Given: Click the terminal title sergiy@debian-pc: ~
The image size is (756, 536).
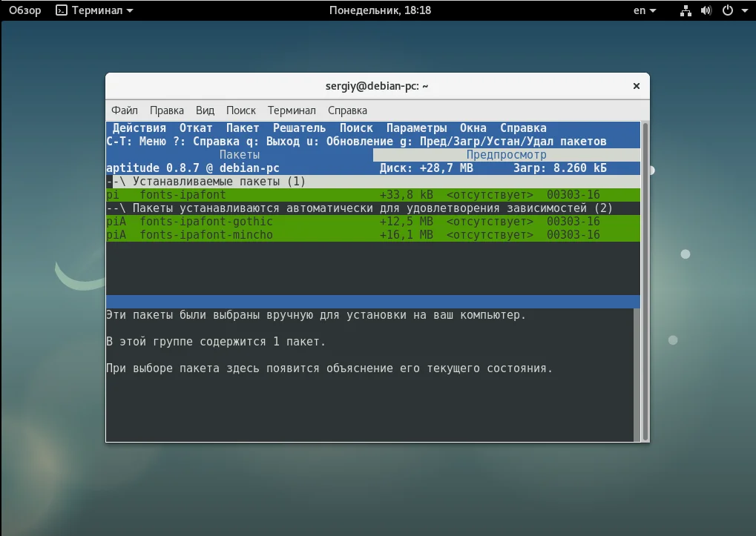Looking at the screenshot, I should click(377, 86).
